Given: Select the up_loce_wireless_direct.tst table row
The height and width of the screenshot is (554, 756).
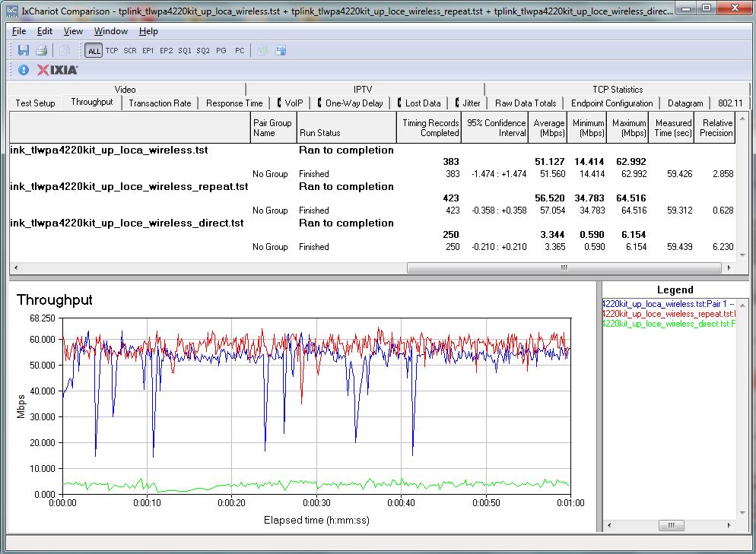Looking at the screenshot, I should pyautogui.click(x=372, y=223).
